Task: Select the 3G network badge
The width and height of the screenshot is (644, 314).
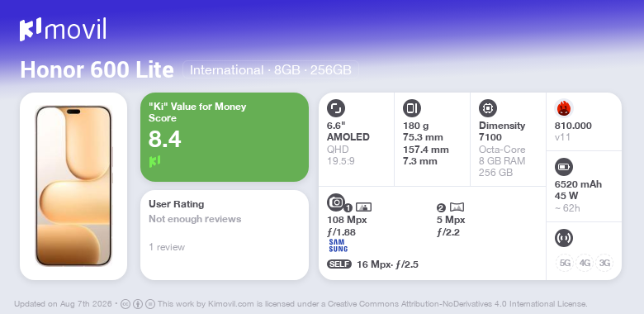Action: (x=604, y=263)
